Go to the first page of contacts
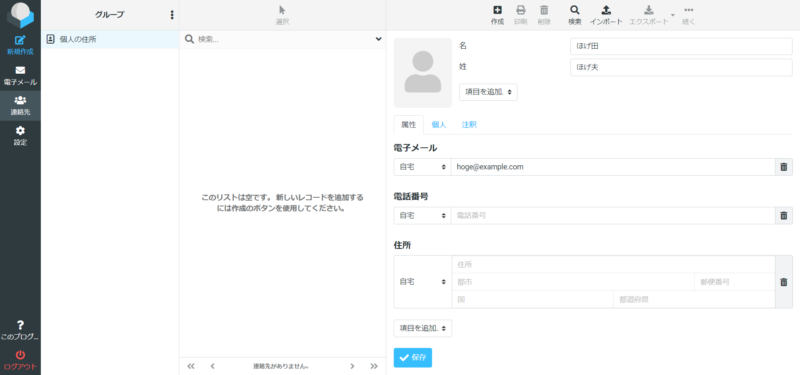 191,366
